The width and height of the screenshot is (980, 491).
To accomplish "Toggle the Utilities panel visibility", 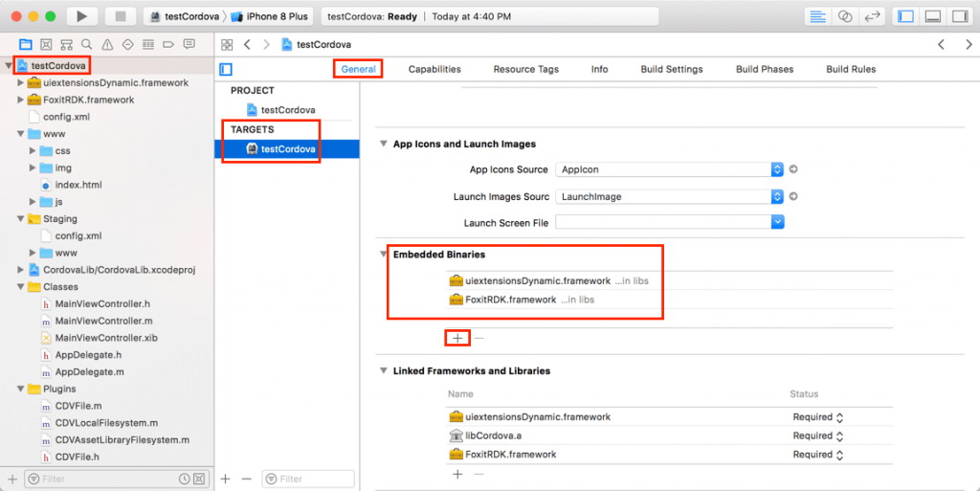I will (960, 17).
